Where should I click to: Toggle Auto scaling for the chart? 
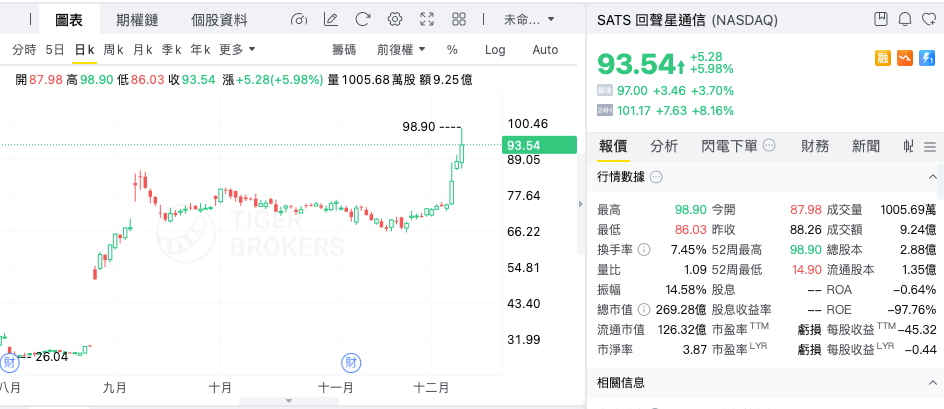[x=545, y=49]
